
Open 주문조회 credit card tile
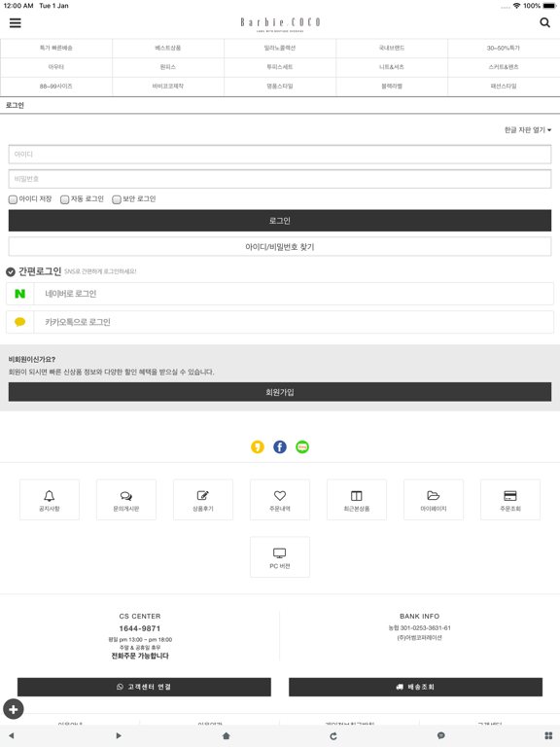point(510,500)
